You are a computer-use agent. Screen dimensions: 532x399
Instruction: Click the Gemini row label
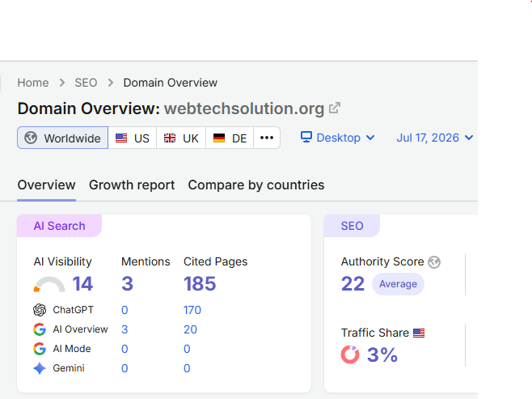[69, 368]
